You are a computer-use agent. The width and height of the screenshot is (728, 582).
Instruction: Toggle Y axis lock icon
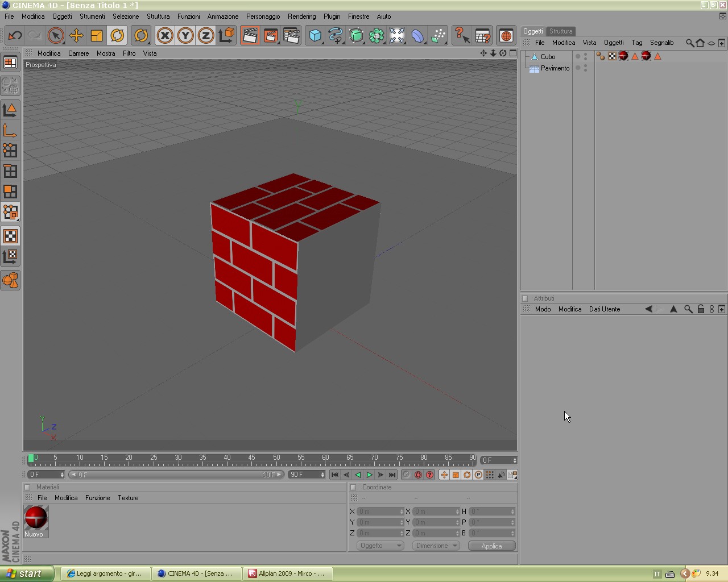(185, 36)
